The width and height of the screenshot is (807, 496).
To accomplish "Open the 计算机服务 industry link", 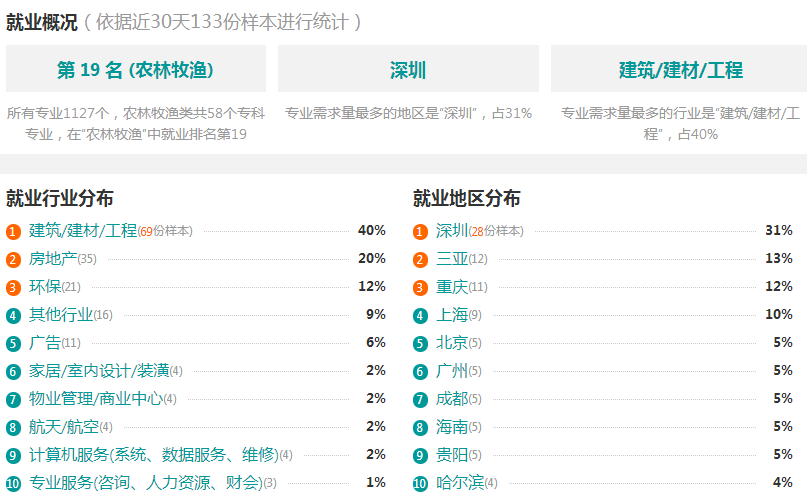I will tap(153, 454).
